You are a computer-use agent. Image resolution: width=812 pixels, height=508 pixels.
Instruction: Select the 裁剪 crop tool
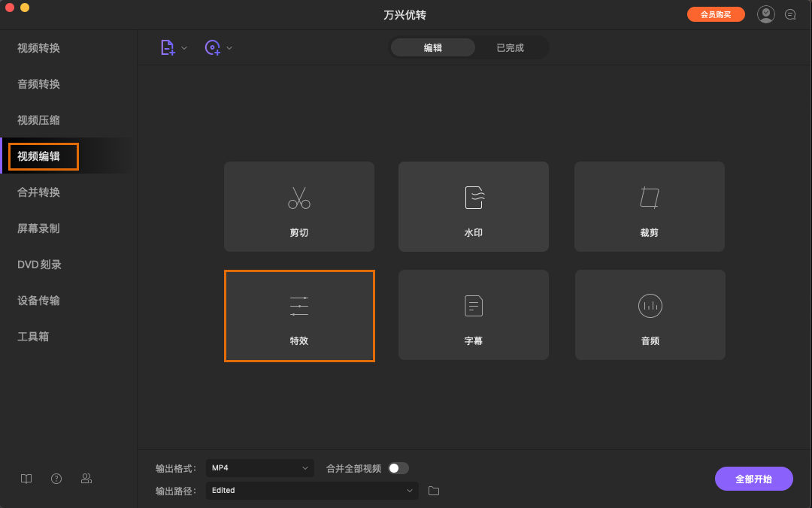649,207
